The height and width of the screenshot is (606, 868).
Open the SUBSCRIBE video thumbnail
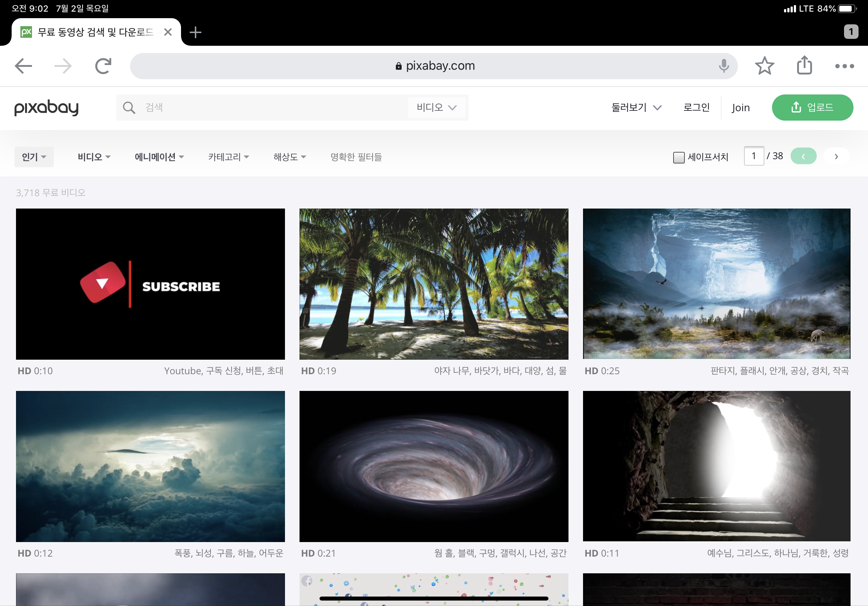(x=150, y=284)
